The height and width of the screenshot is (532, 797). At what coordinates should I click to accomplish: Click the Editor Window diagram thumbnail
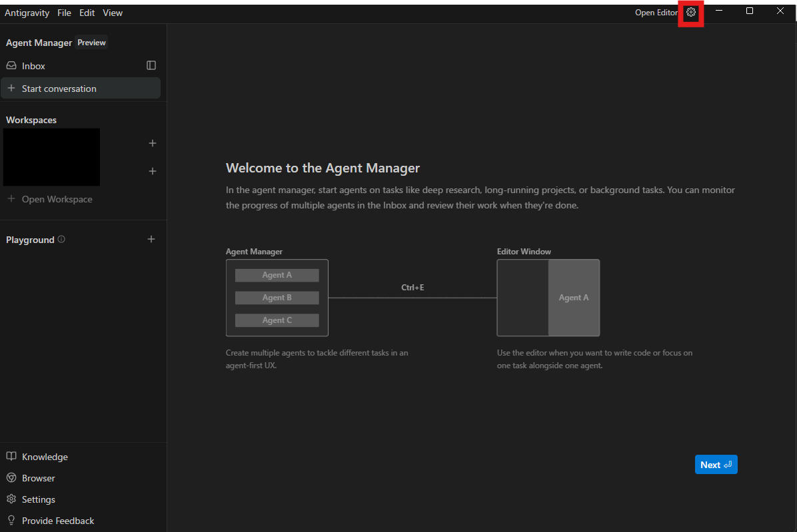[548, 298]
